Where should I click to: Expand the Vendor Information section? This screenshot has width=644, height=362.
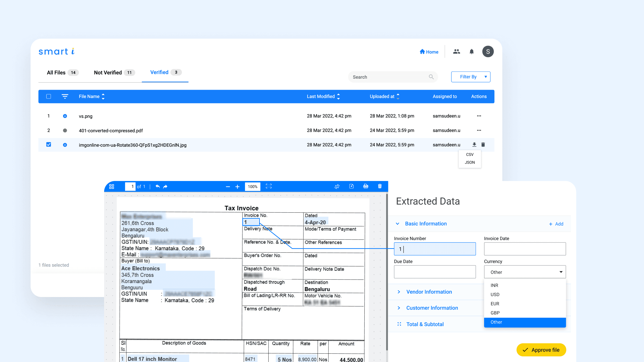pos(429,292)
